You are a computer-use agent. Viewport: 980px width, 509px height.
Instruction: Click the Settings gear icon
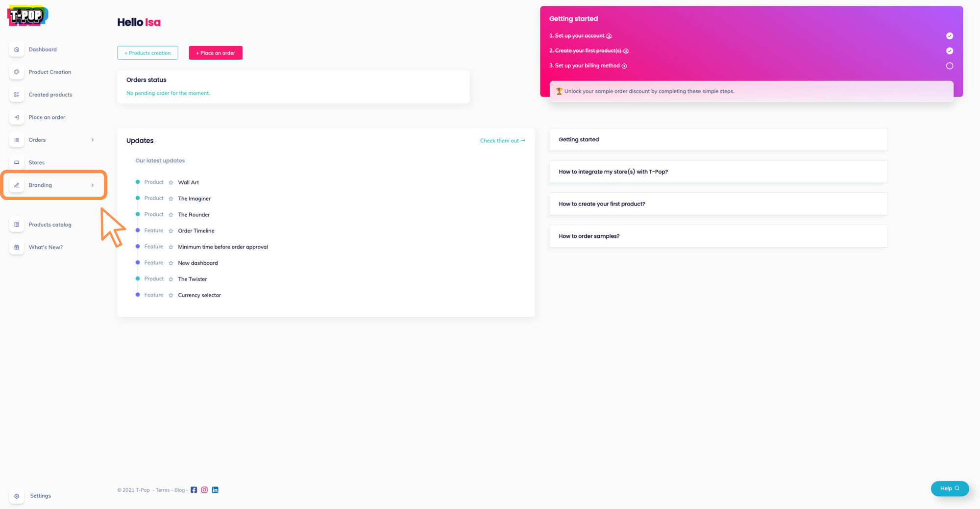17,496
